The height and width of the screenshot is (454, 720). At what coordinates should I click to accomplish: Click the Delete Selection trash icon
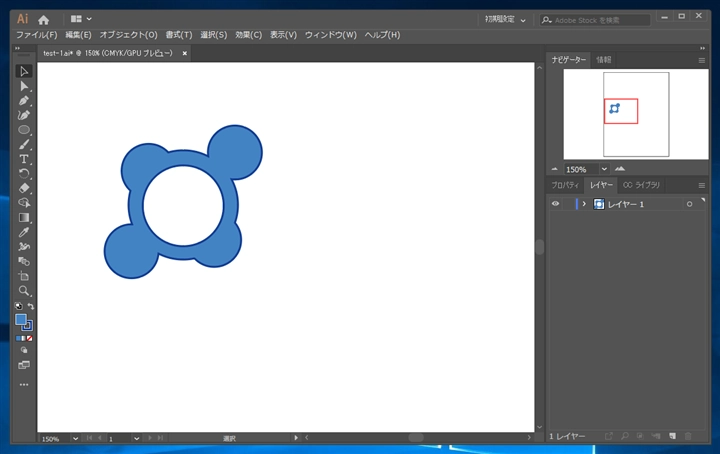tap(688, 436)
